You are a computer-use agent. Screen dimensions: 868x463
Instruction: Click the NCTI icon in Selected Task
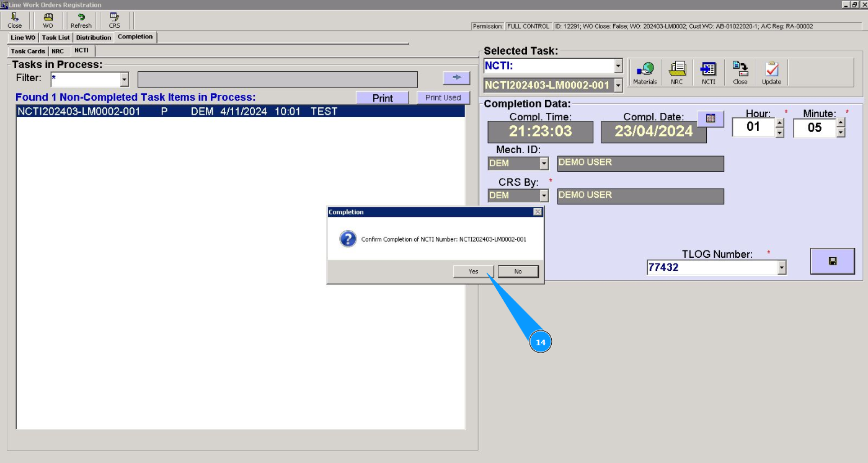pos(709,73)
